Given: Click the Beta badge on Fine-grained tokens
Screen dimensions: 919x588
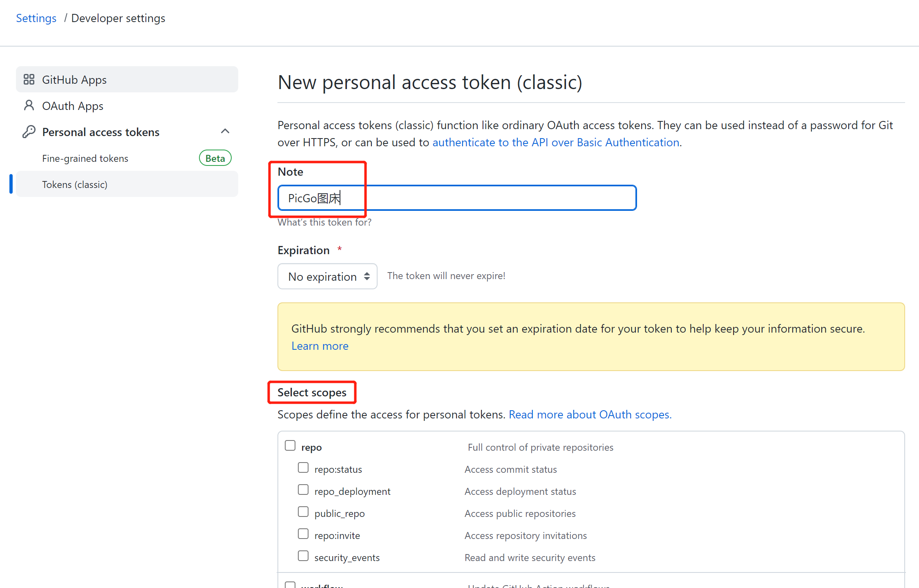Looking at the screenshot, I should coord(215,158).
